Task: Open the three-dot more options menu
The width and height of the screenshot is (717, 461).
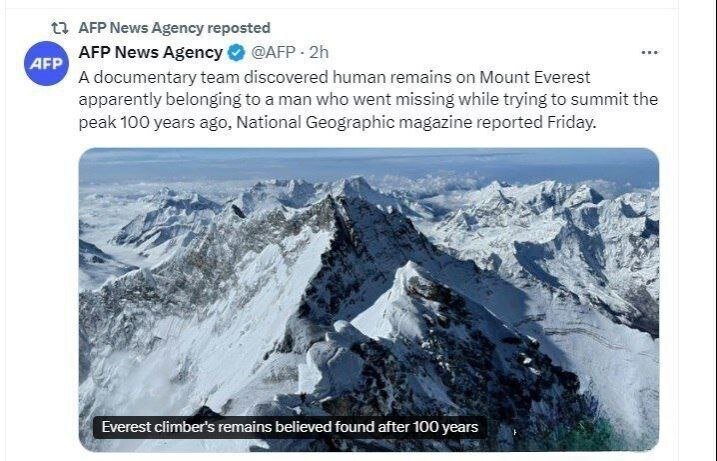Action: 649,52
